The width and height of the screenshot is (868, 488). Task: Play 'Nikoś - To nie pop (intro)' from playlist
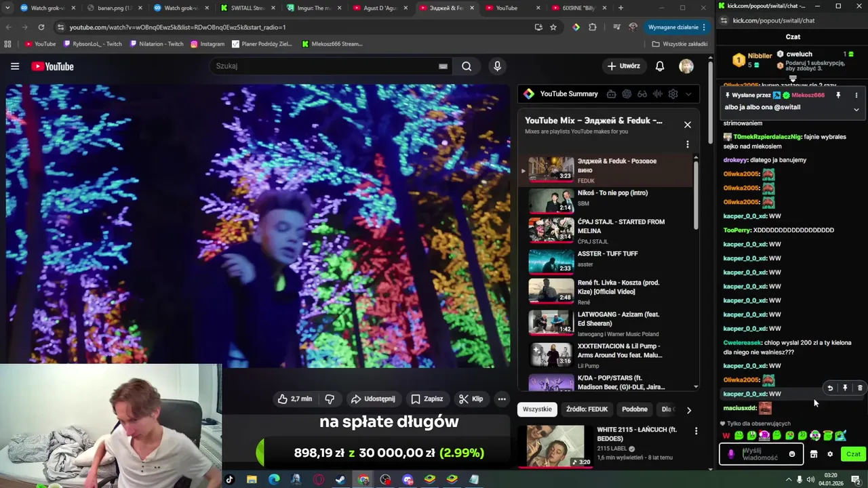pos(607,200)
